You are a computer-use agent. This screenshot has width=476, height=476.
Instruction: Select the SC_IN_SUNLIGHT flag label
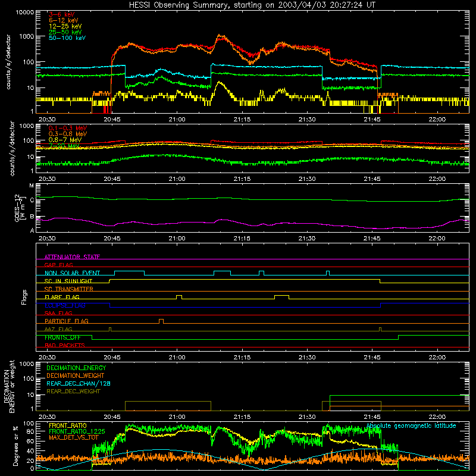[x=68, y=281]
